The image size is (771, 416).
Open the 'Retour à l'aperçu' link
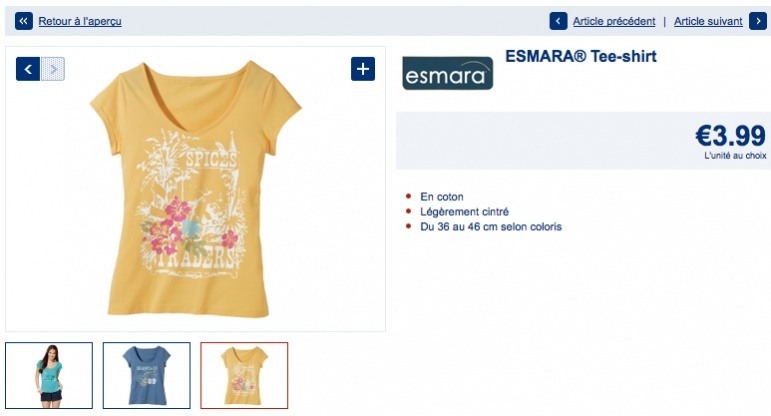pyautogui.click(x=80, y=21)
